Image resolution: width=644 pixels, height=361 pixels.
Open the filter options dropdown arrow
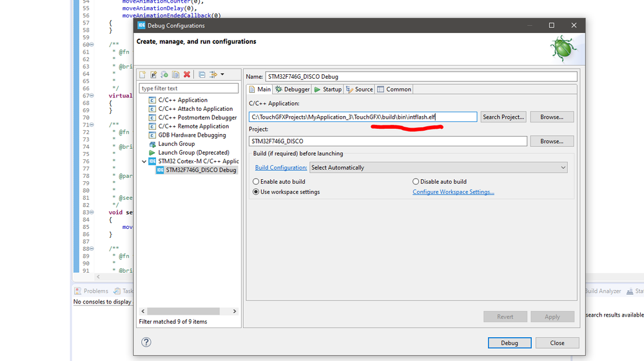tap(222, 74)
